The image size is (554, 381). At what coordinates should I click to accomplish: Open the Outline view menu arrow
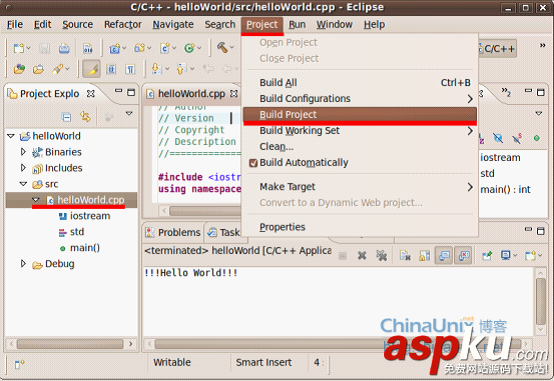pyautogui.click(x=538, y=113)
